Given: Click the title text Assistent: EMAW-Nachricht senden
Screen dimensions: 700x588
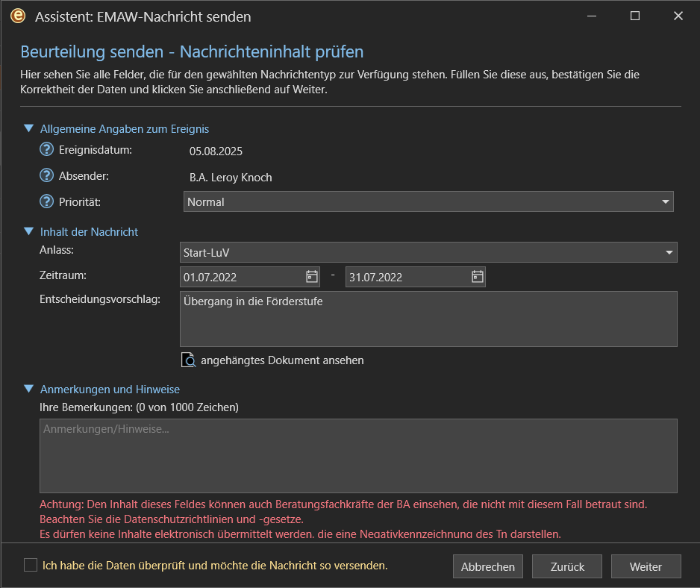Looking at the screenshot, I should 143,17.
